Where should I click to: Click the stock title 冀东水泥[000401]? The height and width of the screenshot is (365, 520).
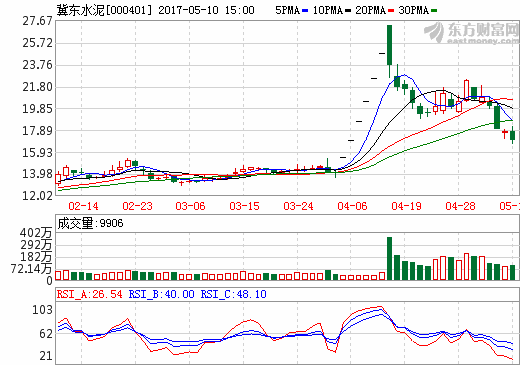click(104, 10)
